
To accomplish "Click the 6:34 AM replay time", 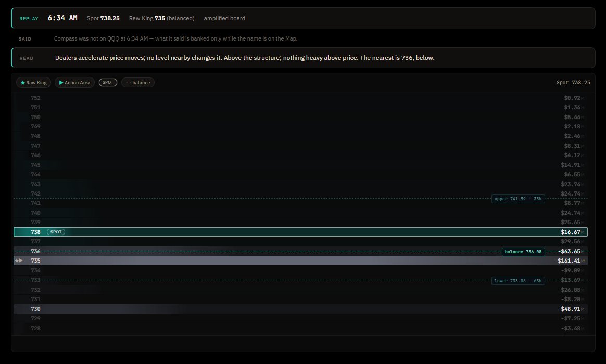I will click(62, 18).
